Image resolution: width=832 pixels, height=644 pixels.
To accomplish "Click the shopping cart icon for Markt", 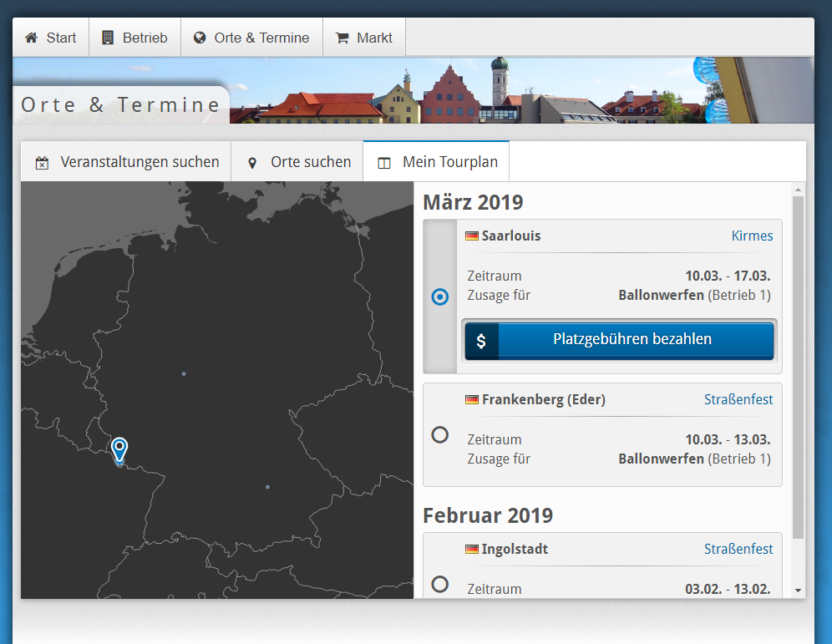I will pyautogui.click(x=342, y=38).
